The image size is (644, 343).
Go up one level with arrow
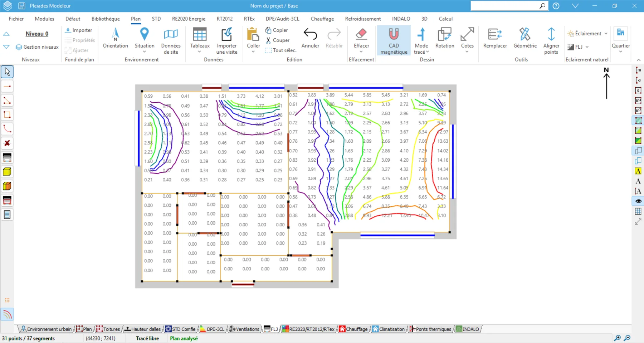point(6,34)
